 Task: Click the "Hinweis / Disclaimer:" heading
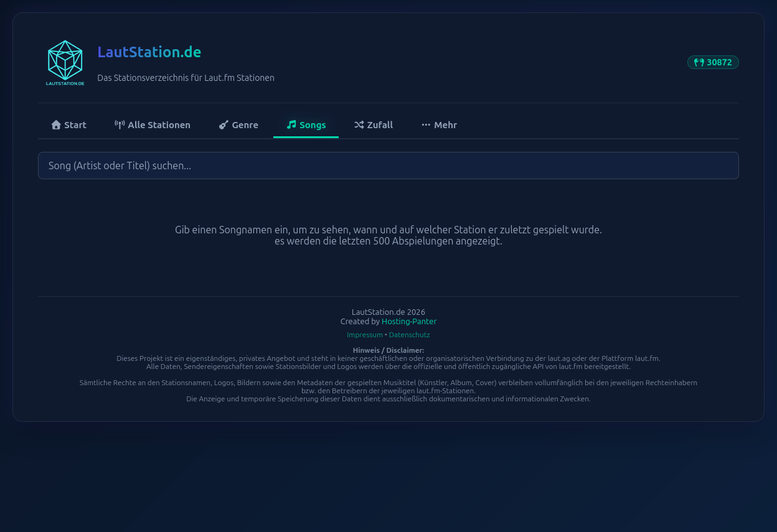388,350
